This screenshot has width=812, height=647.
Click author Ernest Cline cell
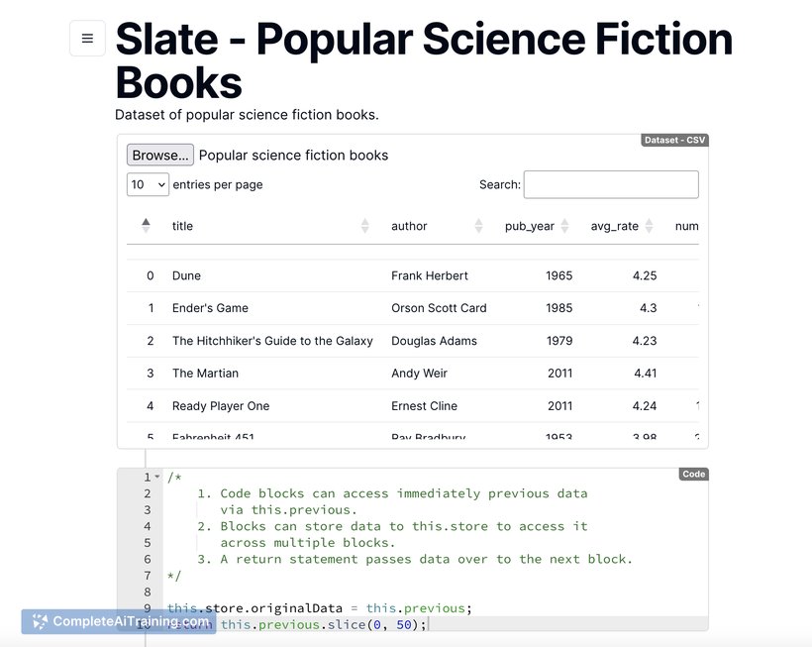pos(424,406)
